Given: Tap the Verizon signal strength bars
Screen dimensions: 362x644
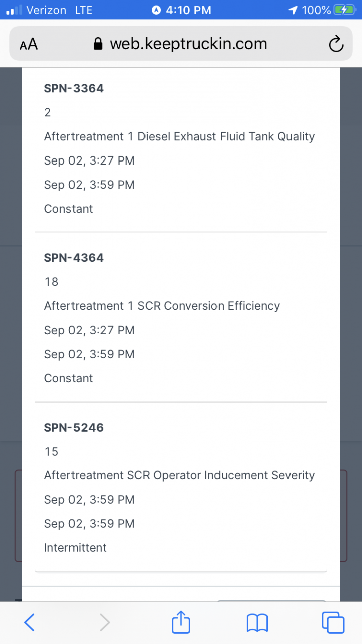Looking at the screenshot, I should point(14,10).
